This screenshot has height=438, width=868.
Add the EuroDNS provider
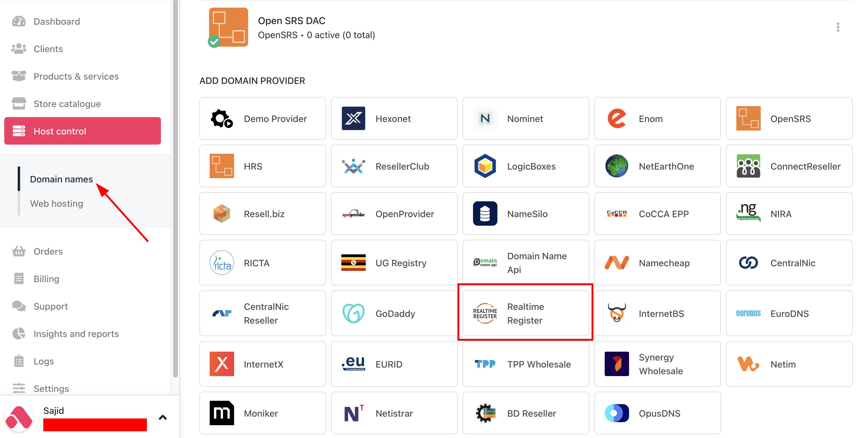(789, 313)
